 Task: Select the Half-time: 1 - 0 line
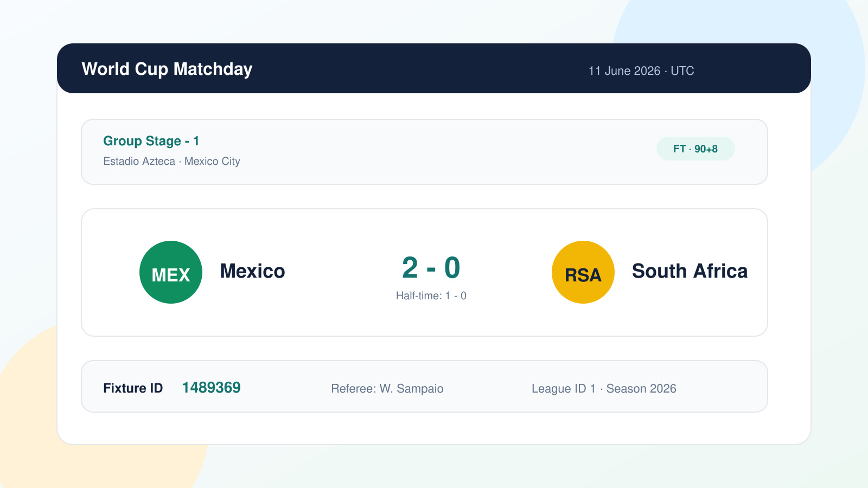(431, 296)
